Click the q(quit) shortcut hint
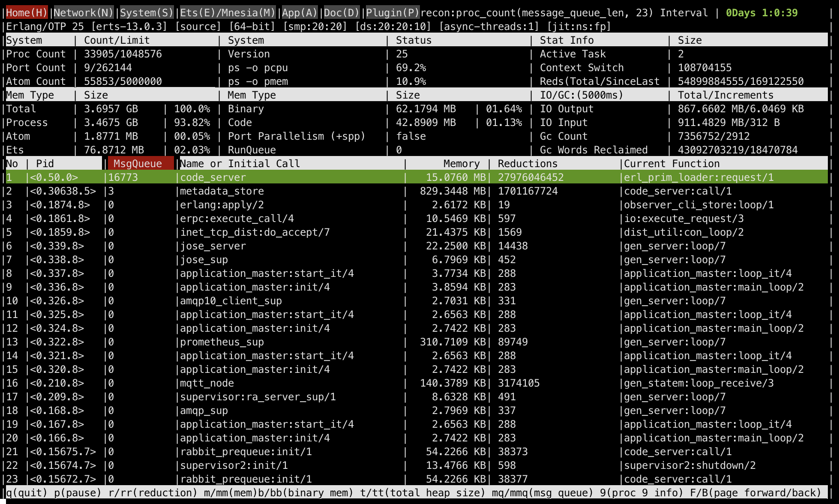The width and height of the screenshot is (839, 504). click(x=26, y=493)
